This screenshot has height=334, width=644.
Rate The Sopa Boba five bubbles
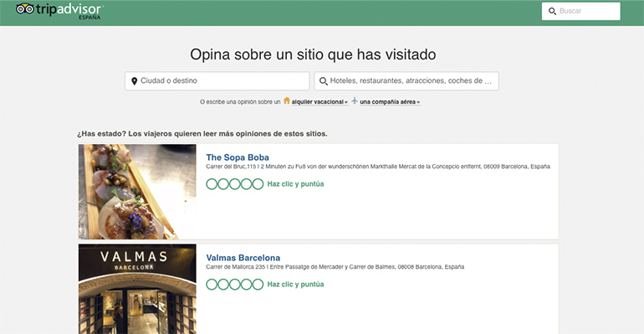[x=258, y=184]
